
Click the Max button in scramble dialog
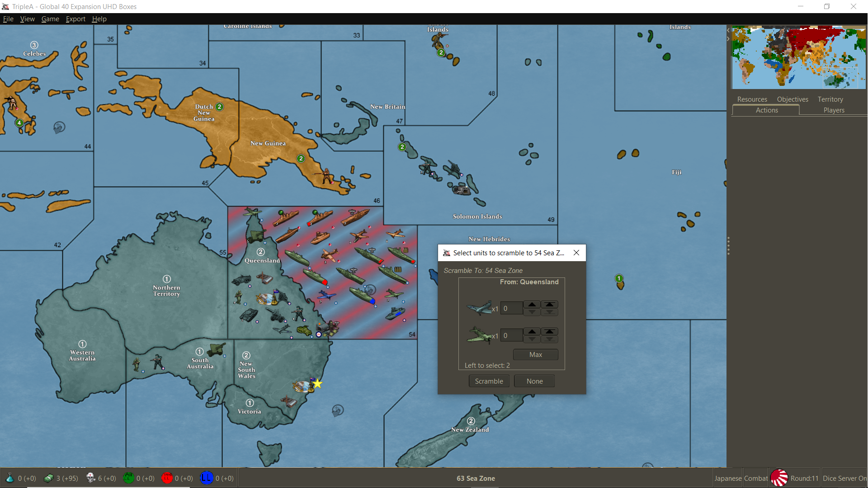535,355
